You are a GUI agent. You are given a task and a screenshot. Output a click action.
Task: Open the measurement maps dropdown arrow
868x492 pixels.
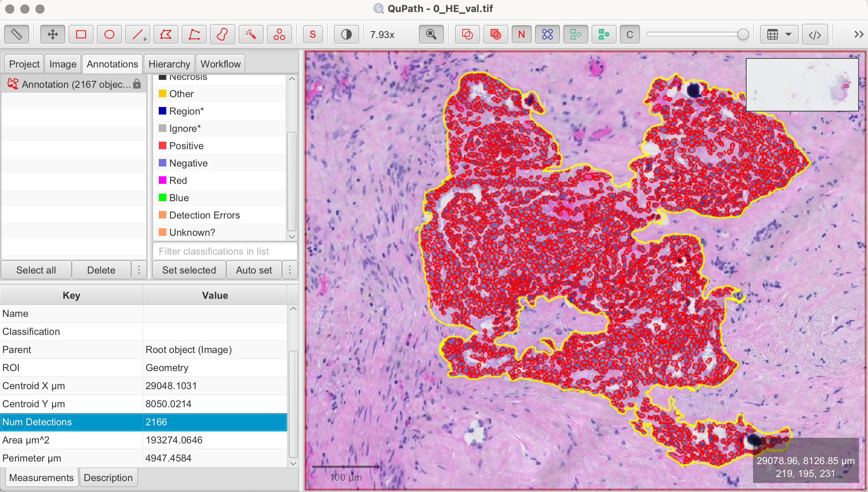click(x=789, y=34)
